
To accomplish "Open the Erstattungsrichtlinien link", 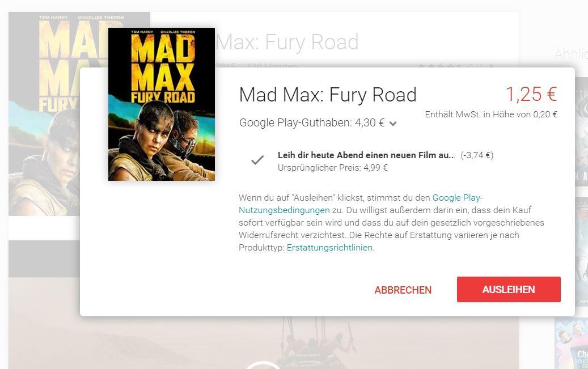I will 329,248.
